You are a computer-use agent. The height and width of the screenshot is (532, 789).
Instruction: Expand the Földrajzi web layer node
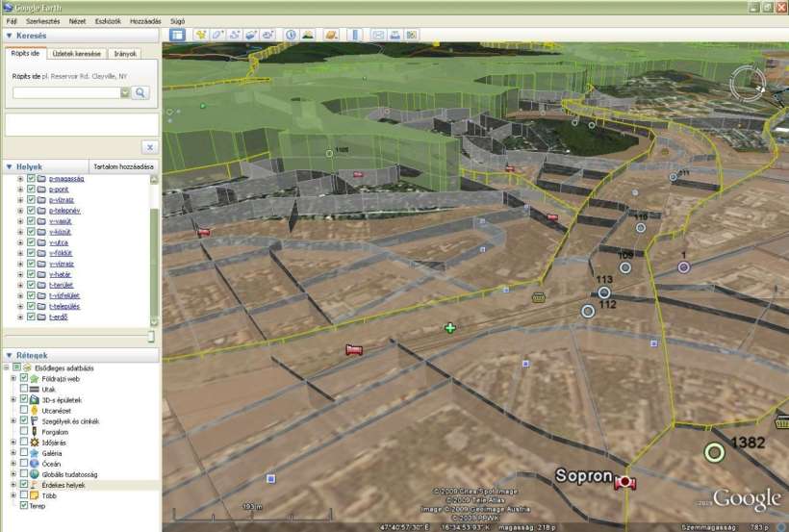click(13, 378)
